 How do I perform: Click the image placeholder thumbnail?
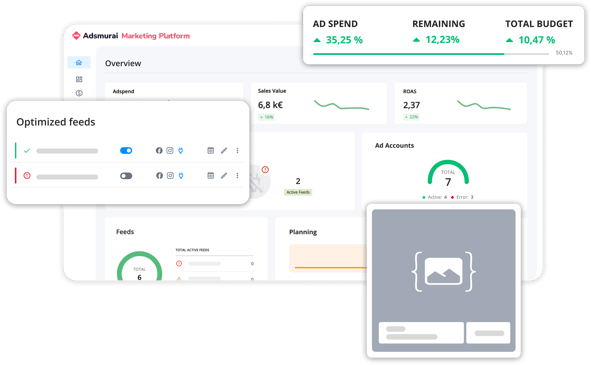tap(444, 271)
